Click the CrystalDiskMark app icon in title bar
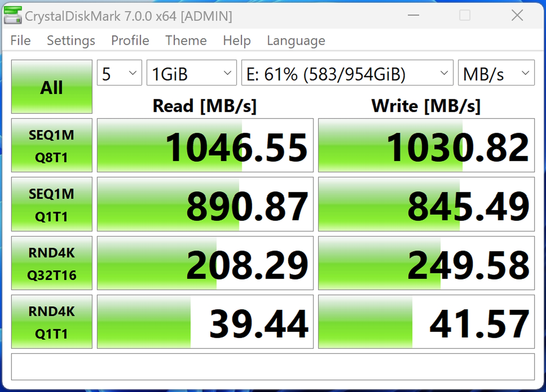546x392 pixels. point(13,16)
